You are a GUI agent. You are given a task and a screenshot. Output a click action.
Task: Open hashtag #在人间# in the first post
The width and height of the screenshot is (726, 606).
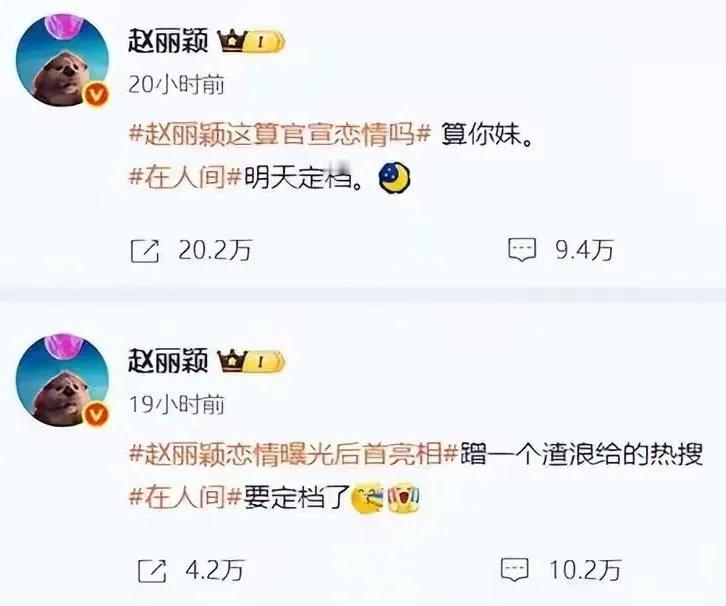coord(185,177)
